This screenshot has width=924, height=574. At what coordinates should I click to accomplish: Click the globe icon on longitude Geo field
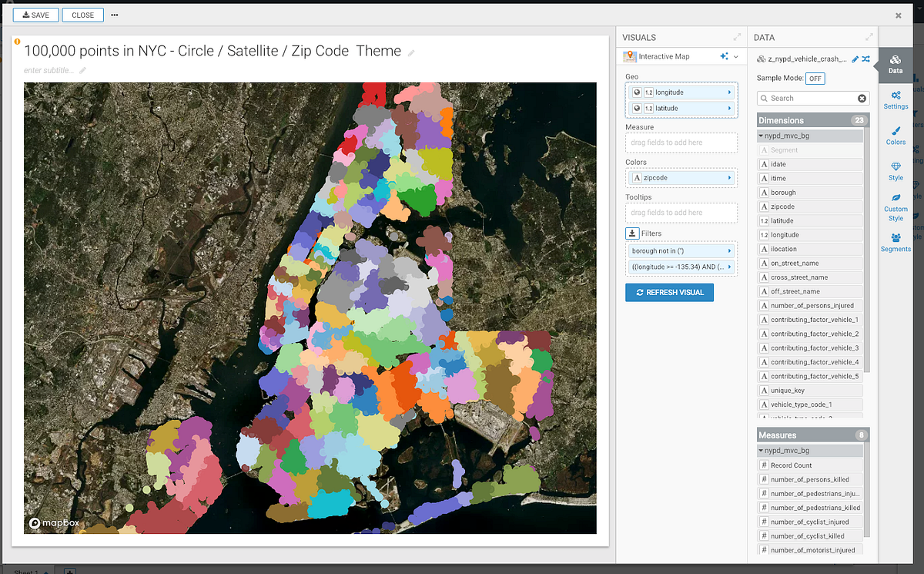pyautogui.click(x=637, y=92)
